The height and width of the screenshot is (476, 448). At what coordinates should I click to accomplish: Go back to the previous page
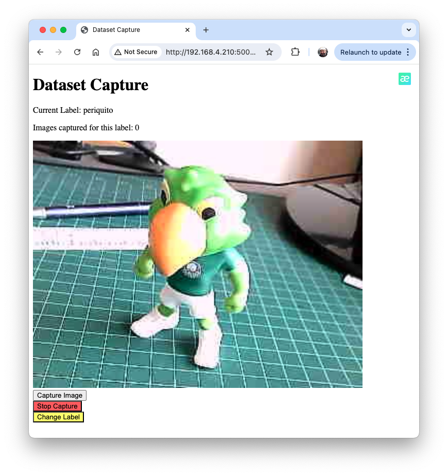click(40, 52)
